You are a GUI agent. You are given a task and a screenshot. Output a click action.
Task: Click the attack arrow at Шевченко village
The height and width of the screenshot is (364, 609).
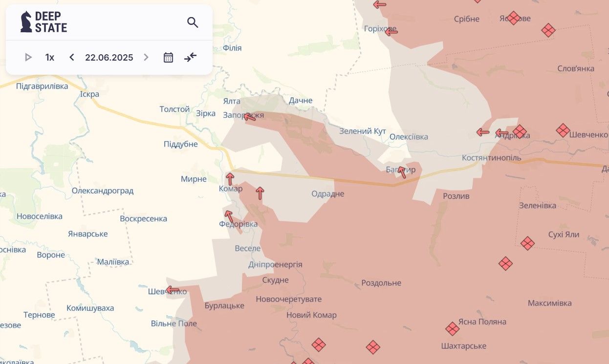point(173,290)
